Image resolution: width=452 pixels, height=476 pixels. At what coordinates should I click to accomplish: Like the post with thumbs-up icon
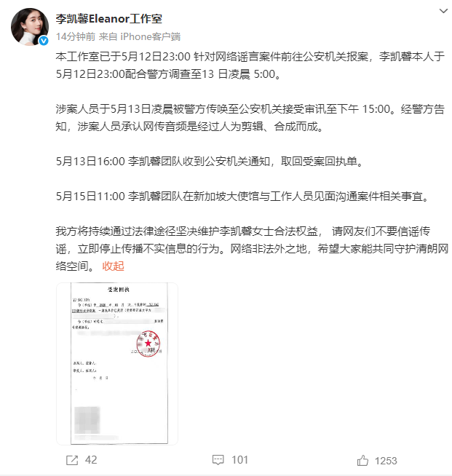[362, 460]
